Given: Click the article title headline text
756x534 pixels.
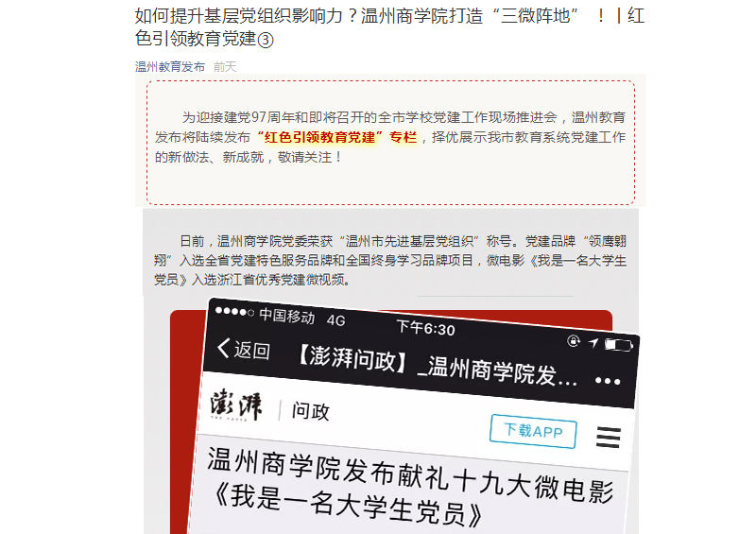Looking at the screenshot, I should (389, 27).
